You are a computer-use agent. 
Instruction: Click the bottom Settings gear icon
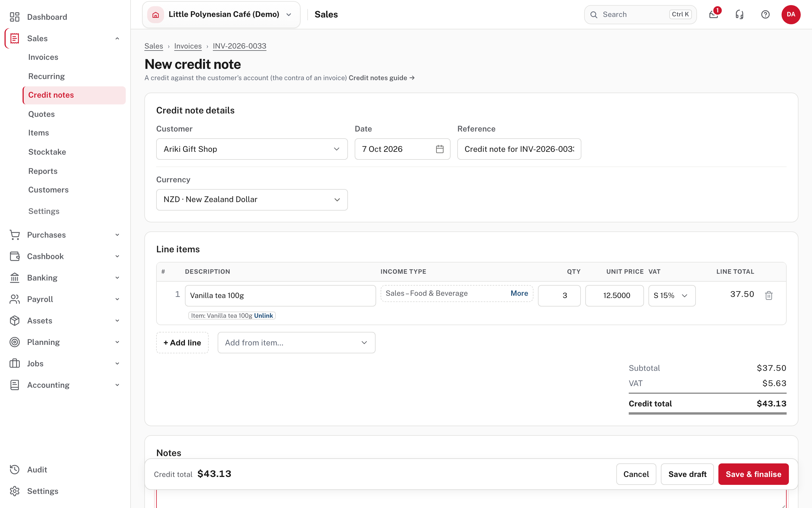tap(14, 491)
